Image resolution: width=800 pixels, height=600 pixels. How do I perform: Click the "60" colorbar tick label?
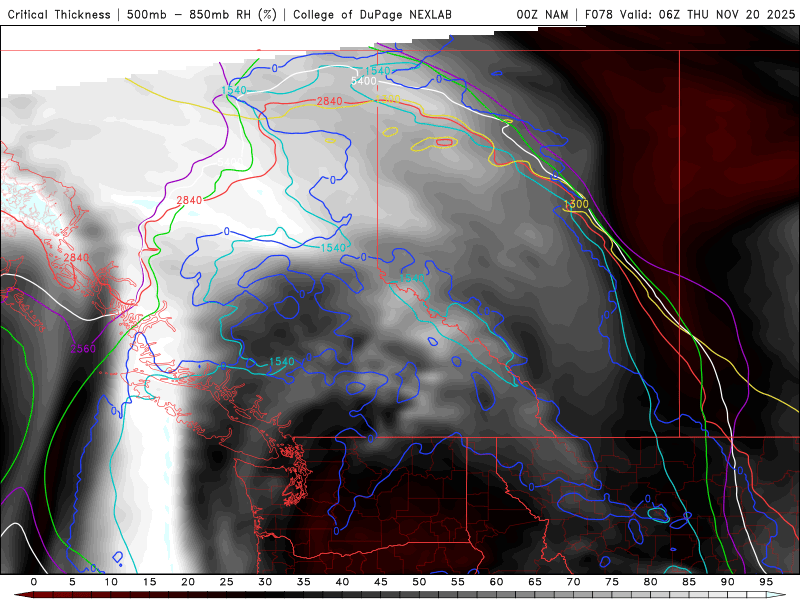496,582
